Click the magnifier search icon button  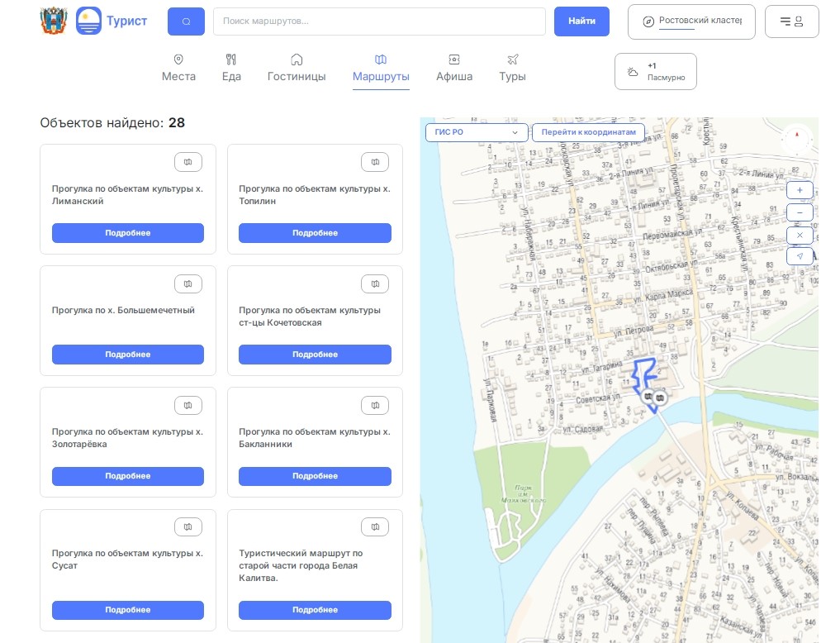pyautogui.click(x=186, y=21)
